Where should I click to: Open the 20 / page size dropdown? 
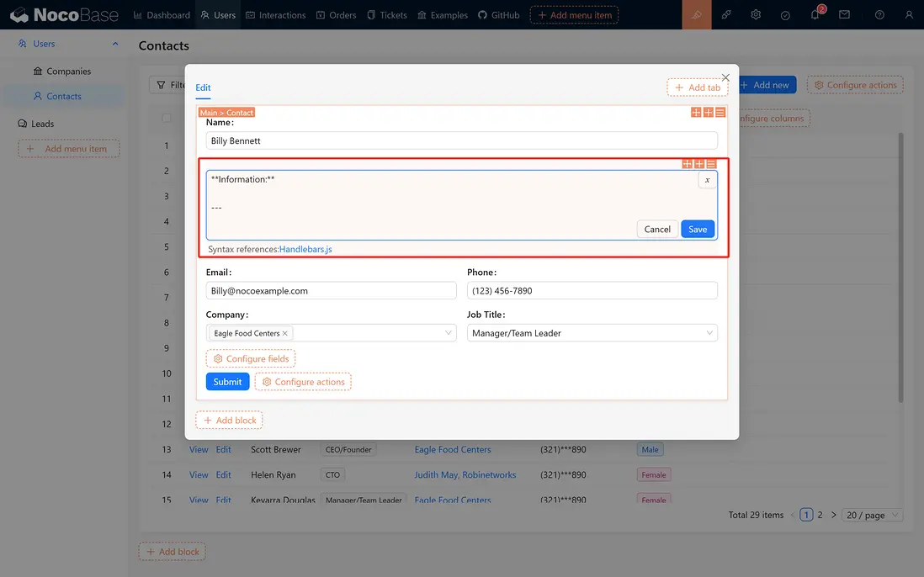coord(872,515)
